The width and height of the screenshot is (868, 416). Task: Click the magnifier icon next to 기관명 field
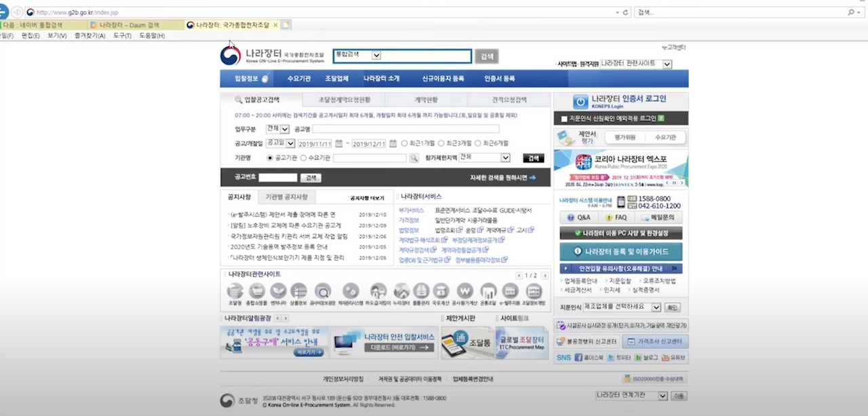(414, 158)
